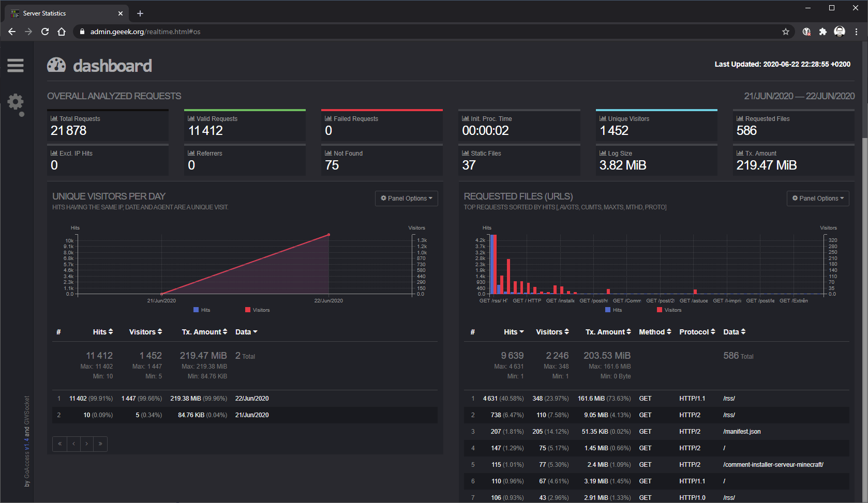
Task: Toggle Hits legend swatch in requested files chart
Action: 608,310
